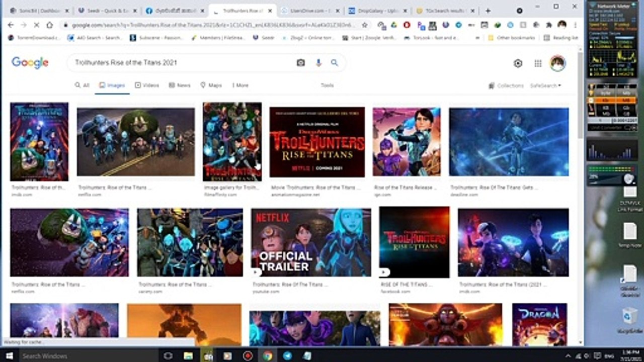Image resolution: width=644 pixels, height=362 pixels.
Task: Expand the More search options menu
Action: [x=240, y=85]
